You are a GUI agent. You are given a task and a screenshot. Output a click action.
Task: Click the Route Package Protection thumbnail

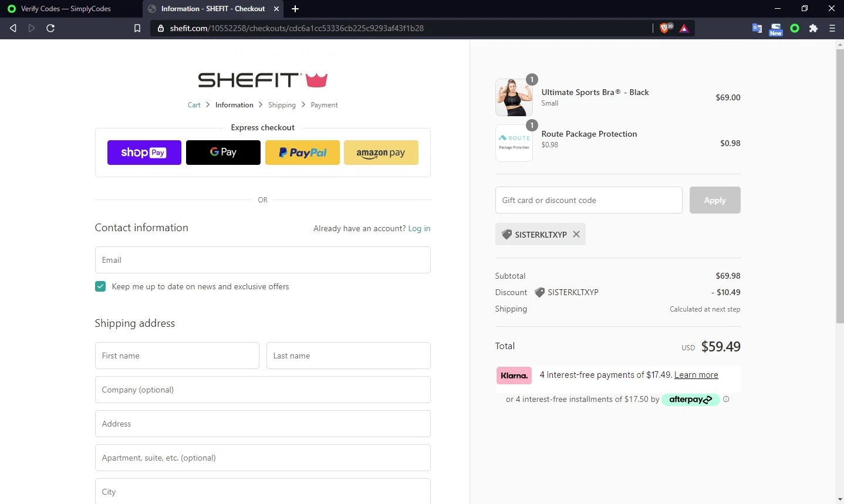click(x=514, y=143)
